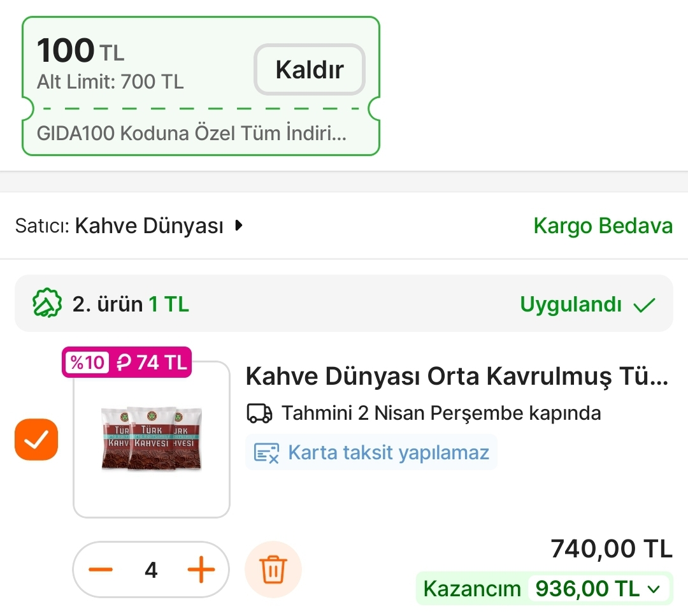Expand the Kazancım 936,00 TL savings dropdown
Screen dimensions: 688x616
pos(653,589)
